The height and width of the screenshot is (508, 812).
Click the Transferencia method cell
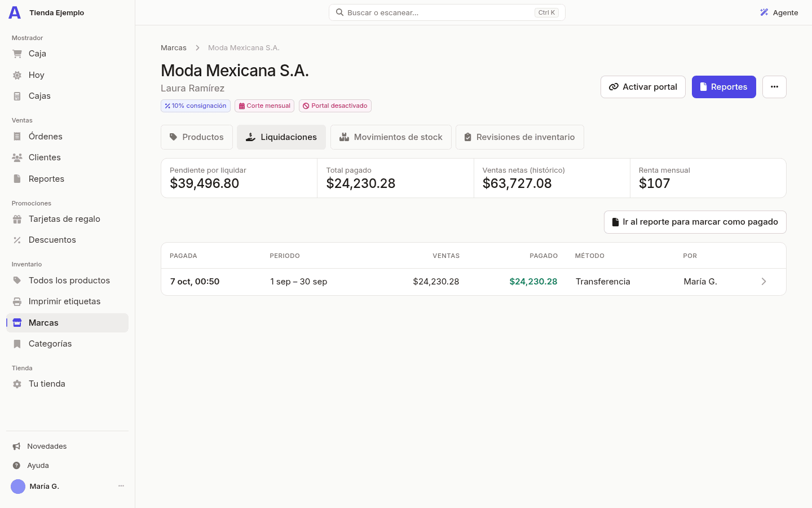pos(603,282)
